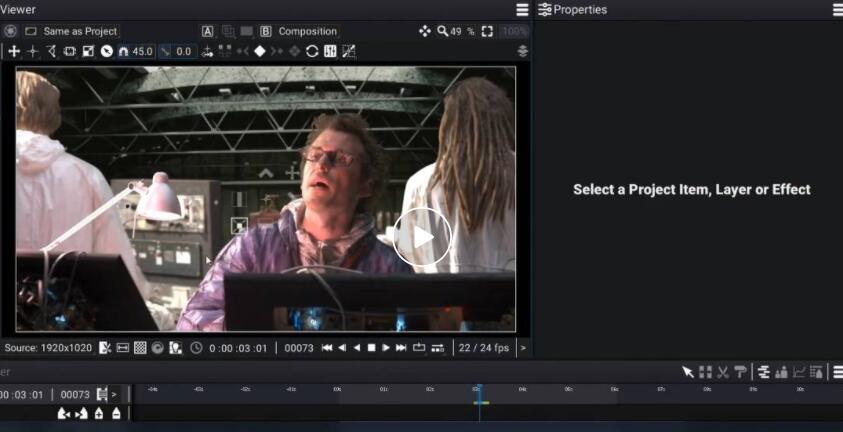Expand the arrow next to timeline film icon
Image resolution: width=843 pixels, height=432 pixels.
tap(114, 394)
